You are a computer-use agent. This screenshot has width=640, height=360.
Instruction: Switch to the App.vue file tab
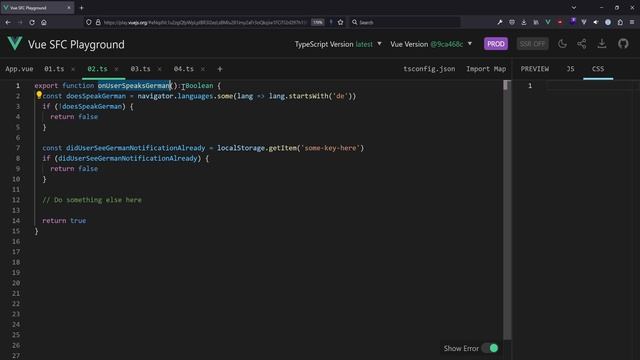pyautogui.click(x=19, y=69)
